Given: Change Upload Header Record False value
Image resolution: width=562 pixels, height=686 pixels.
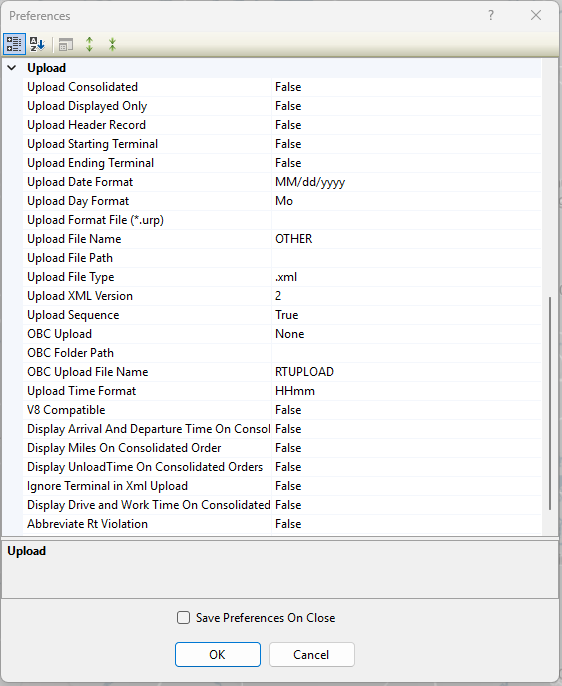Looking at the screenshot, I should 406,125.
